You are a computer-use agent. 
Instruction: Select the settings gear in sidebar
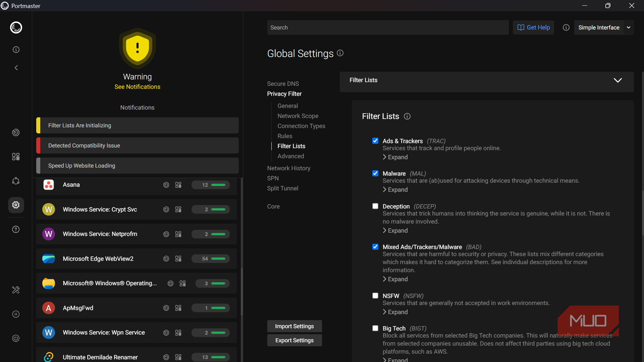click(x=16, y=205)
